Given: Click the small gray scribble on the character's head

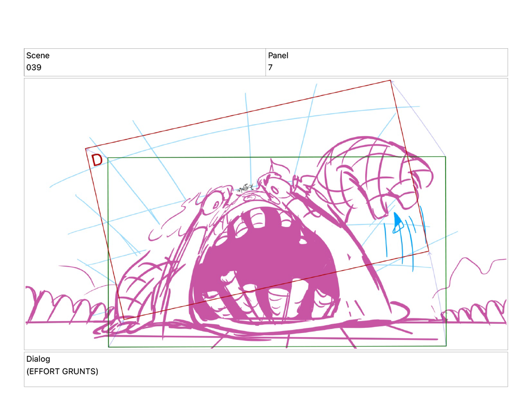Looking at the screenshot, I should [244, 189].
